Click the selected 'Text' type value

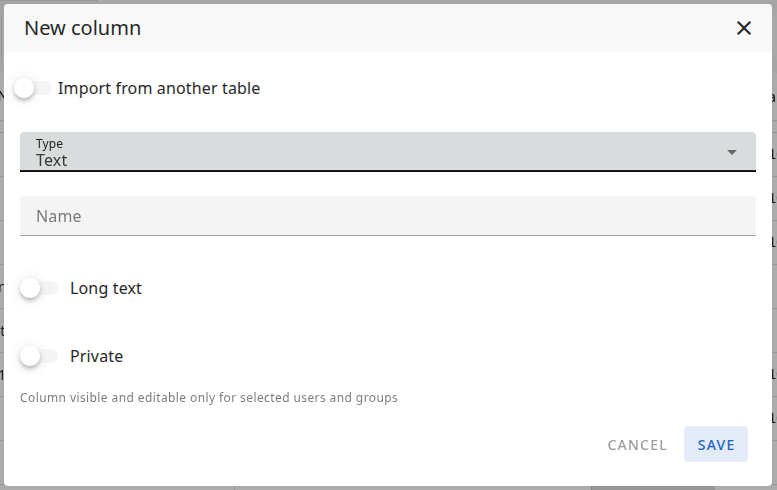point(52,160)
